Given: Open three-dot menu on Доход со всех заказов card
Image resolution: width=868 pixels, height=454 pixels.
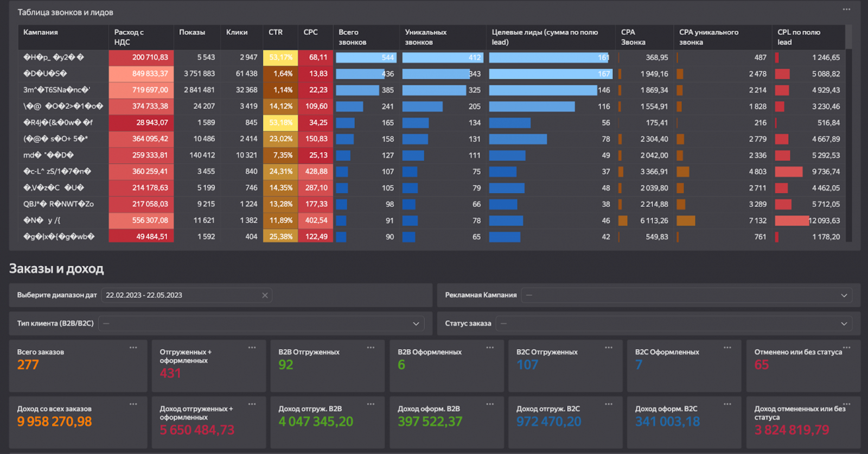Looking at the screenshot, I should 133,404.
